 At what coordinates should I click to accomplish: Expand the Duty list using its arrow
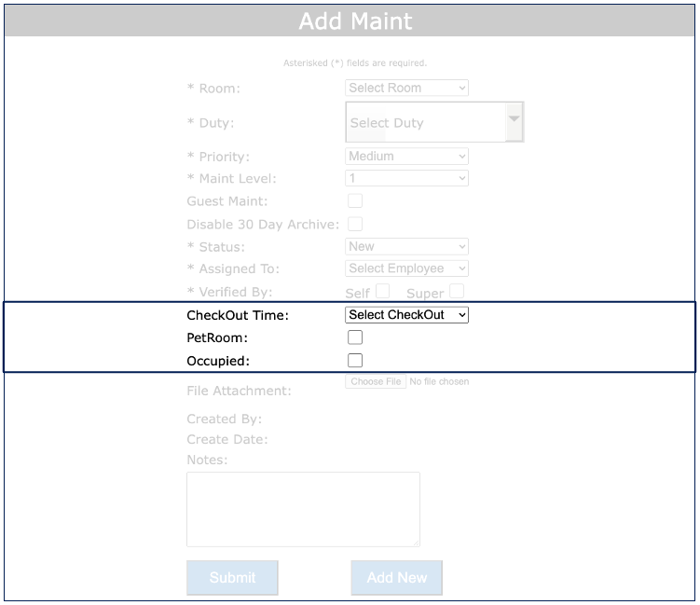514,121
